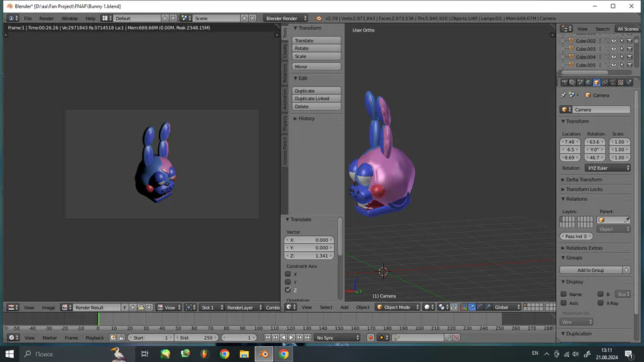Enable the Name display checkbox
Viewport: 644px width, 362px height.
coord(564,294)
